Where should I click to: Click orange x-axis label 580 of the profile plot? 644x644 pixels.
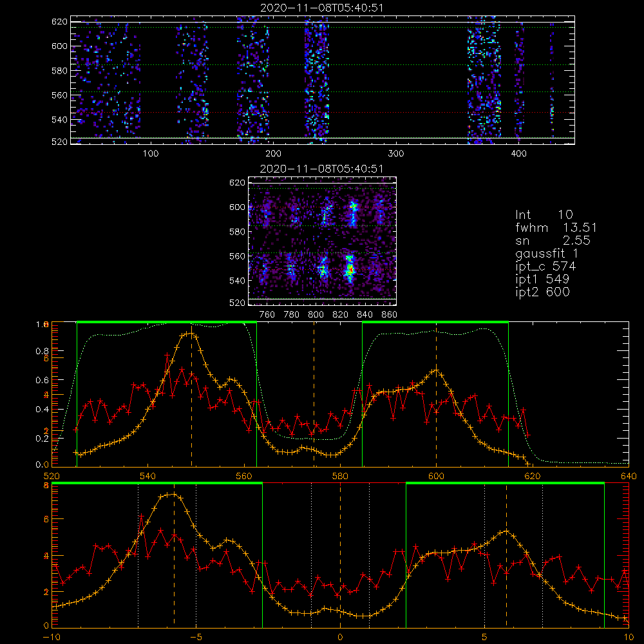tap(340, 477)
